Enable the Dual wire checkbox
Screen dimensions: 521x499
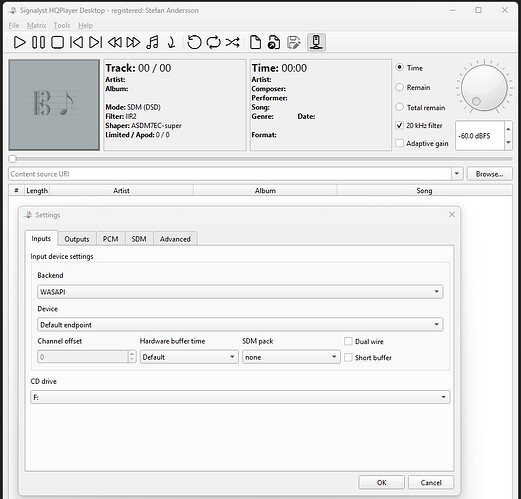pyautogui.click(x=348, y=341)
